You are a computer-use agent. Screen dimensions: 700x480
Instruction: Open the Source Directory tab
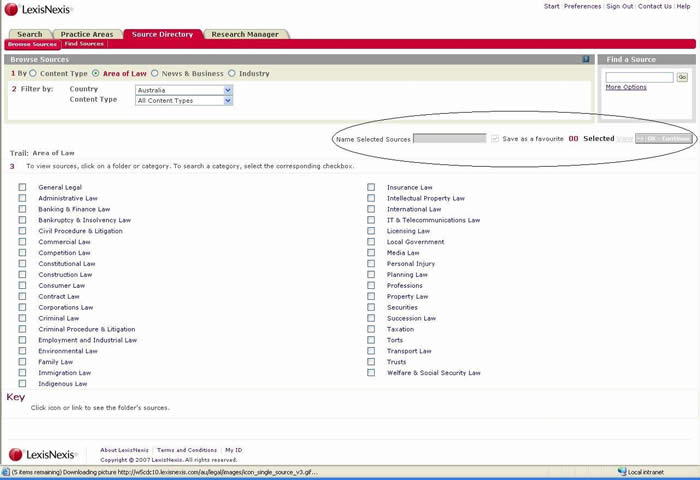point(162,34)
